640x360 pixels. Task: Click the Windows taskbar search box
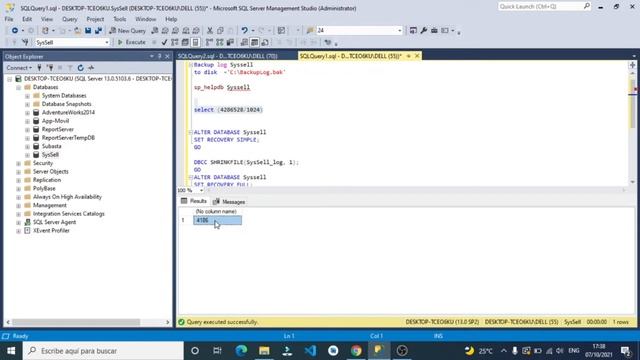point(103,351)
